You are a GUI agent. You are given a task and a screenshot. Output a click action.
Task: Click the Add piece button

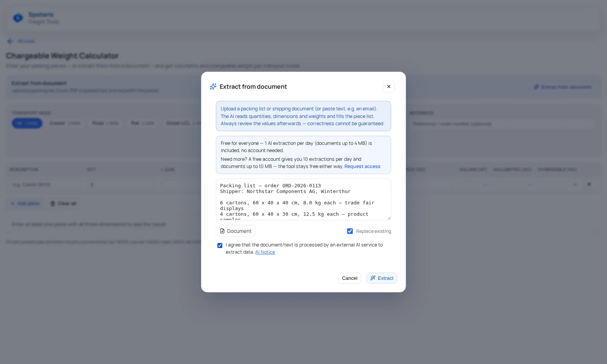point(25,204)
